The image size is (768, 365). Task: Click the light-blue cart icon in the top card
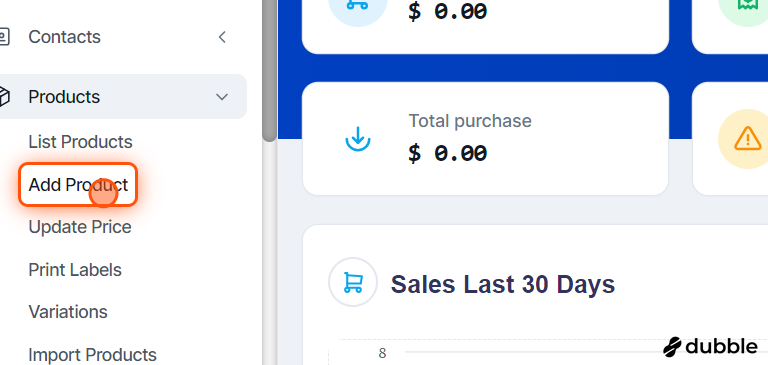coord(358,5)
